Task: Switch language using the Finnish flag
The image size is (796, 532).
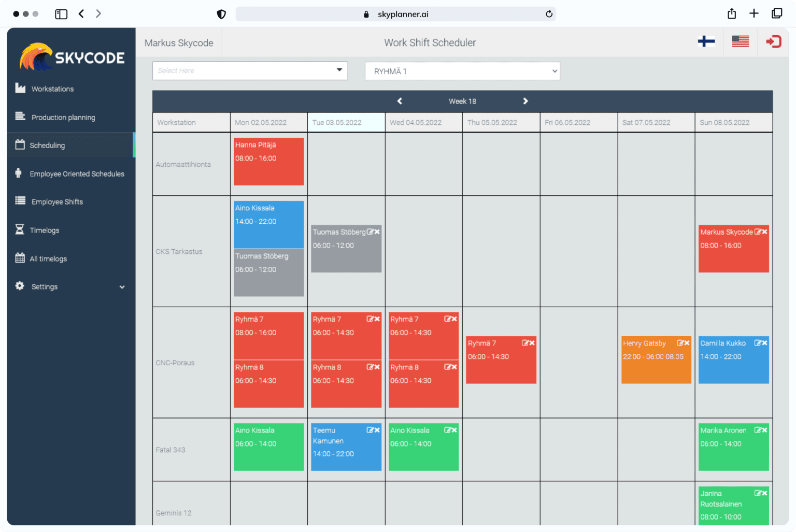Action: tap(706, 42)
